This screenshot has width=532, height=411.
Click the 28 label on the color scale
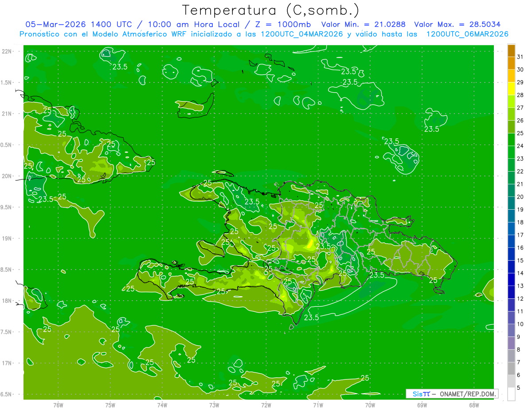520,95
